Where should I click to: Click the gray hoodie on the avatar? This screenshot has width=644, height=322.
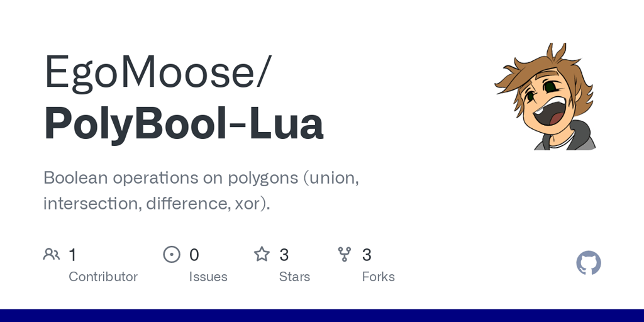click(579, 138)
